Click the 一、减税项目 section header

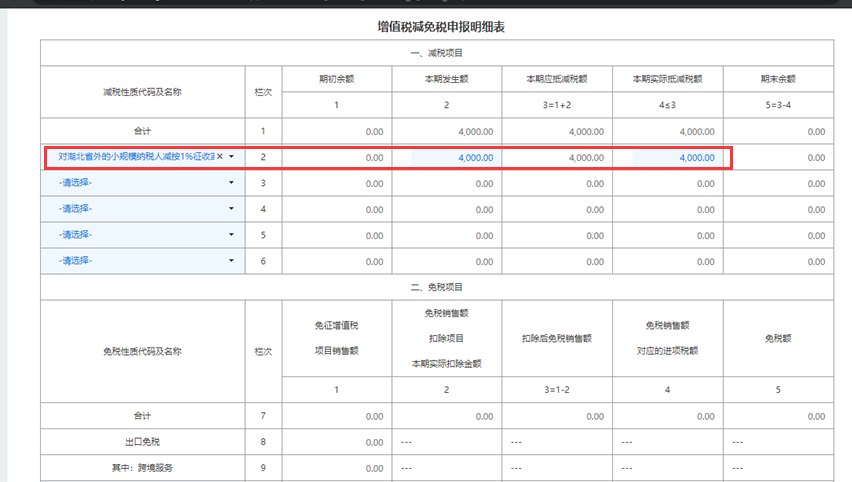437,53
